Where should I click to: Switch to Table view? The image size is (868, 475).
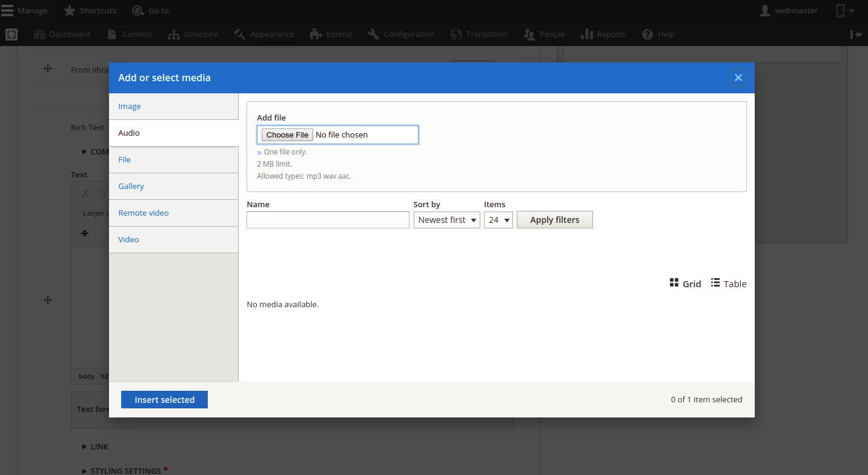729,284
